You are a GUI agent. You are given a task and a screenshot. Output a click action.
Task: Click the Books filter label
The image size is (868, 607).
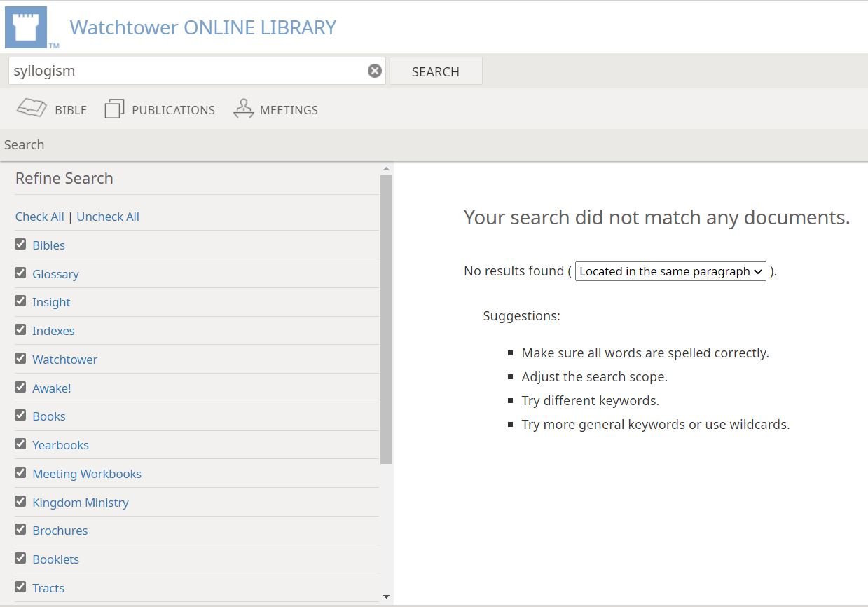pos(49,416)
